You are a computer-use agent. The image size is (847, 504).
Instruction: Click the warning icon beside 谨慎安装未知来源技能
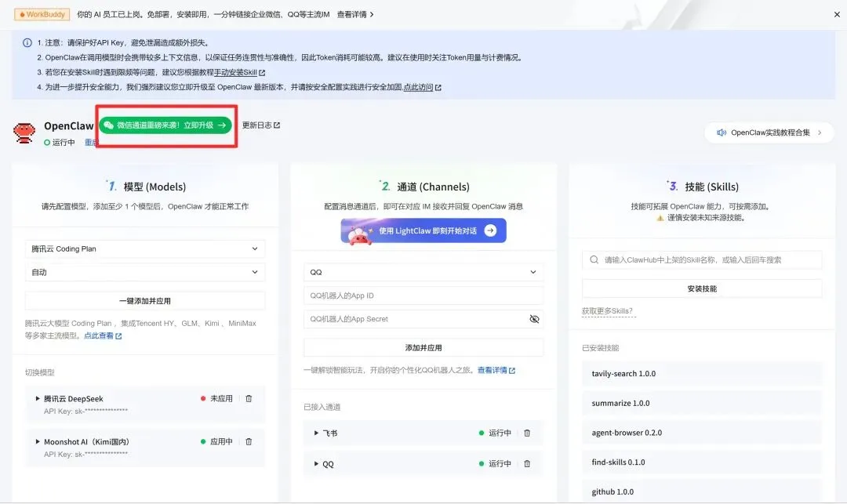(x=660, y=218)
